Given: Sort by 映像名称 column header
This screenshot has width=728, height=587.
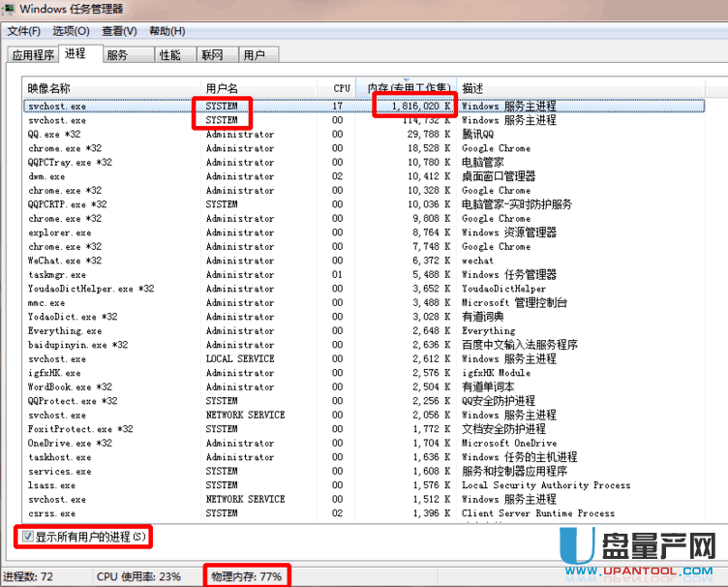Looking at the screenshot, I should (x=111, y=88).
